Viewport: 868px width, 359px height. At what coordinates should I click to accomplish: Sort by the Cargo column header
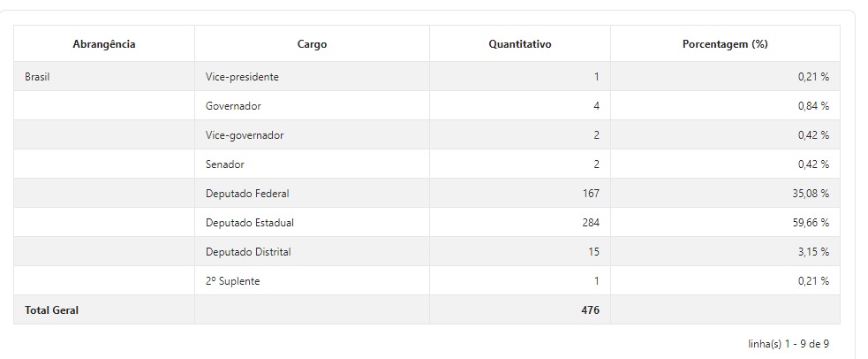point(312,44)
